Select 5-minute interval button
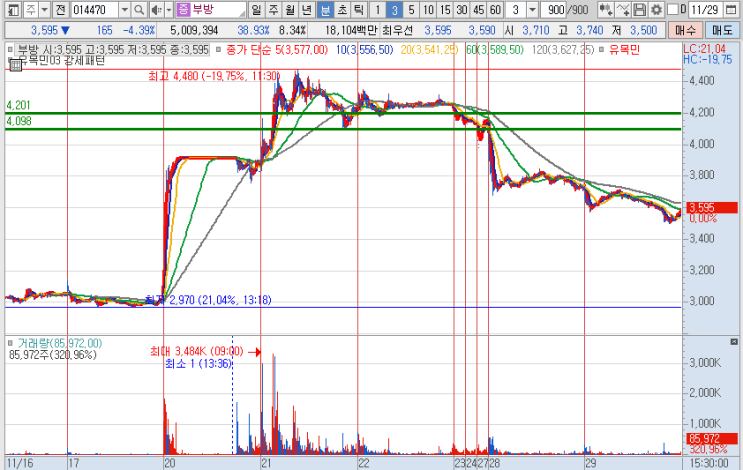743x470 pixels. point(411,9)
